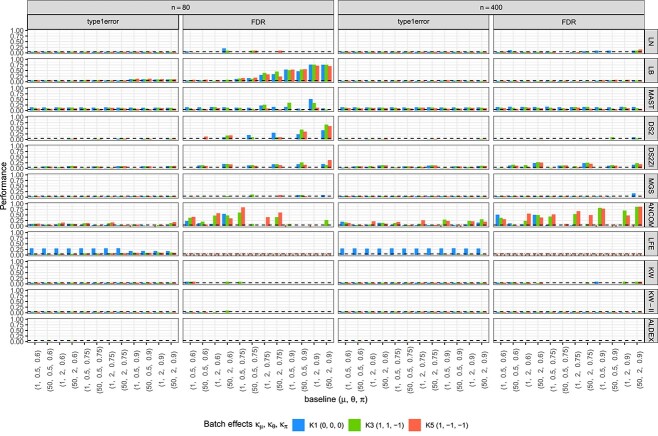Click the KW row strip label
Viewport: 658px width, 436px height.
click(650, 272)
